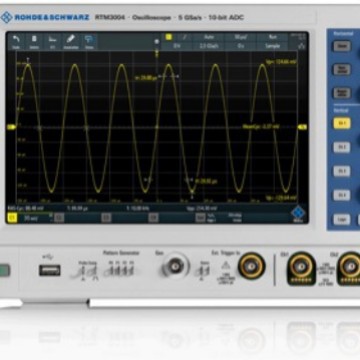The height and width of the screenshot is (360, 360).
Task: Open the toolbar settings gear
Action: pos(157,41)
